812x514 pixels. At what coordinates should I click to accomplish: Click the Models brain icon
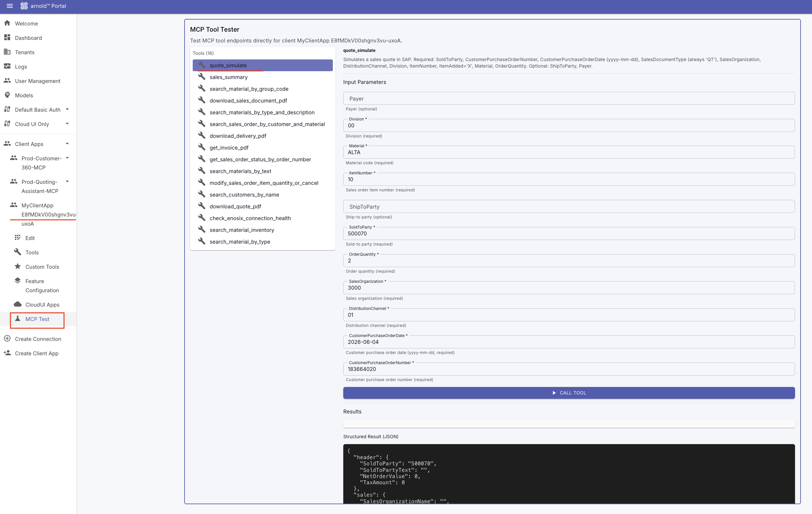pyautogui.click(x=7, y=95)
